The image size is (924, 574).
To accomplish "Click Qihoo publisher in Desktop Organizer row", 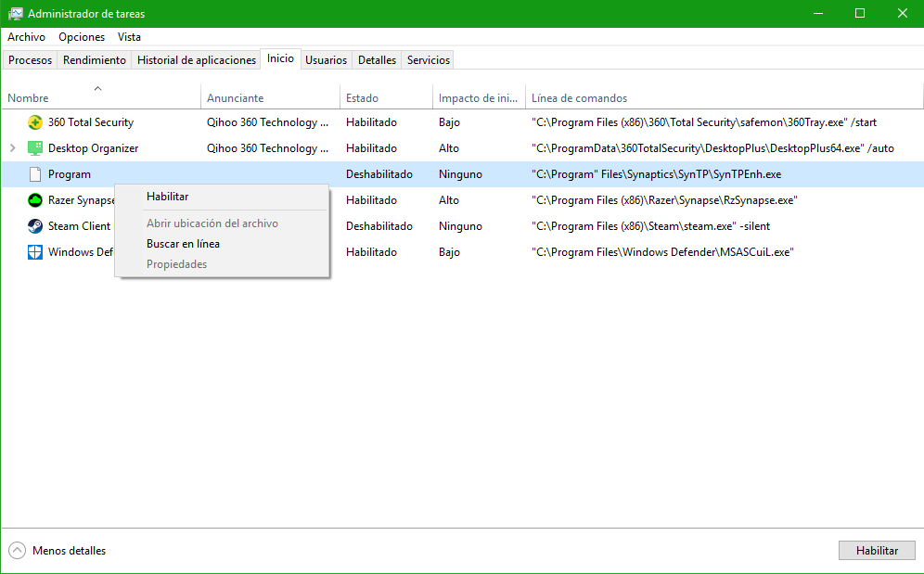I will tap(267, 148).
